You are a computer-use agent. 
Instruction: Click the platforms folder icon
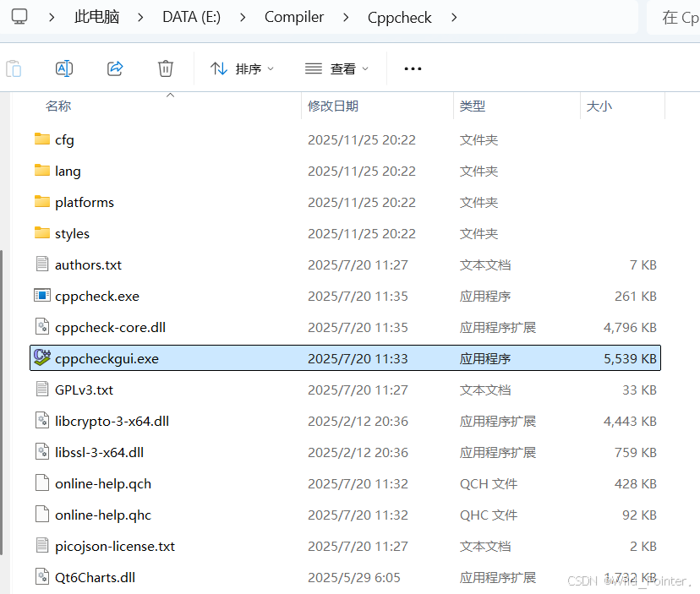pos(44,202)
